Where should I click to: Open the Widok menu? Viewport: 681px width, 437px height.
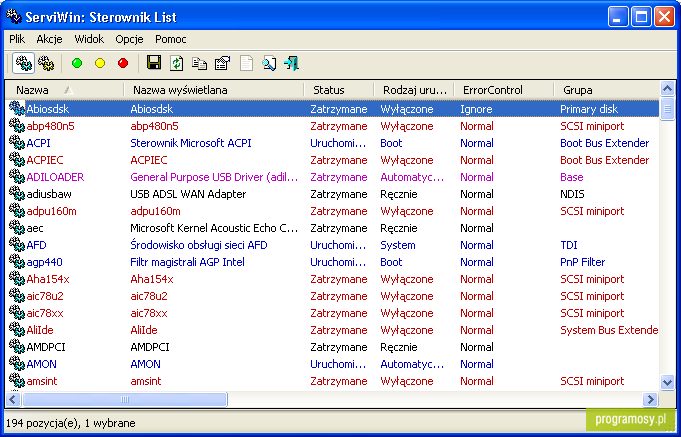[89, 39]
